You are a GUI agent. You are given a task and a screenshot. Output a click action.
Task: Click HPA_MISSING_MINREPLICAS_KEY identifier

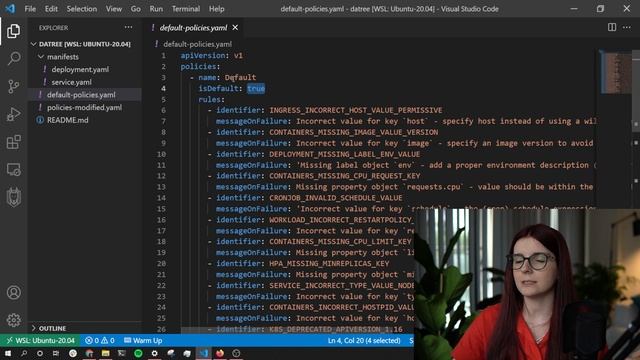pyautogui.click(x=329, y=264)
